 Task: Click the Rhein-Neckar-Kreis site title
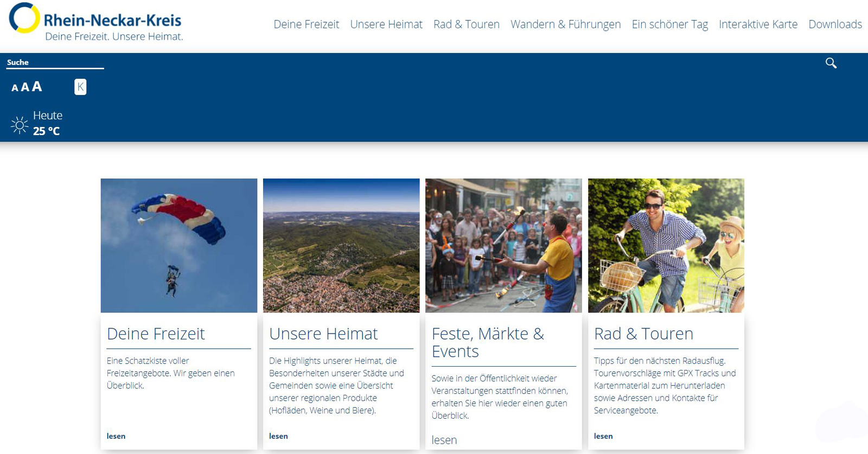click(x=113, y=20)
